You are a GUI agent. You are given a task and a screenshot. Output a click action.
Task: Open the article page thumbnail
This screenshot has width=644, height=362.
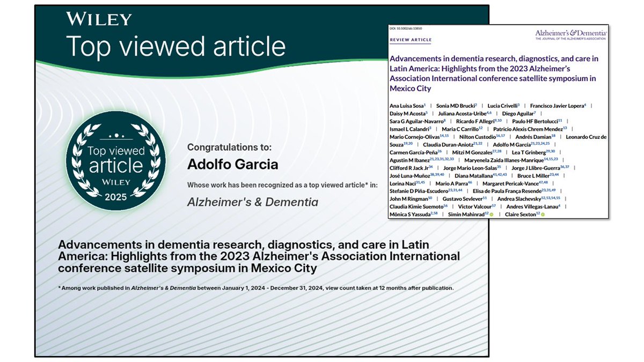497,121
